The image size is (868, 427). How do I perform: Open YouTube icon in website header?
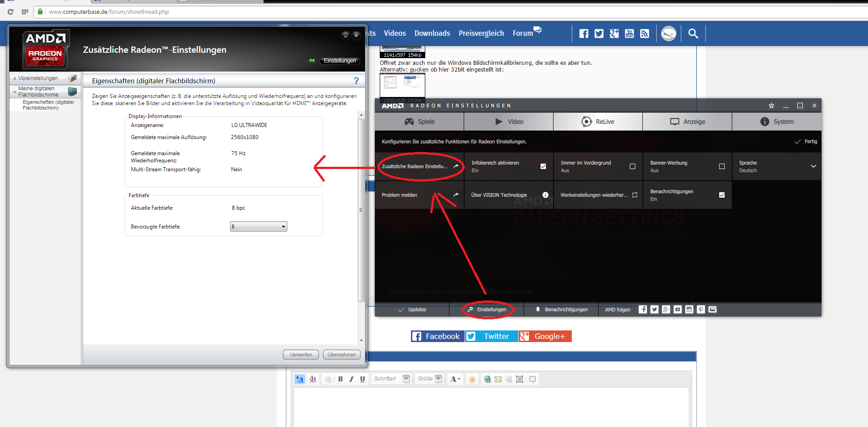pyautogui.click(x=629, y=34)
